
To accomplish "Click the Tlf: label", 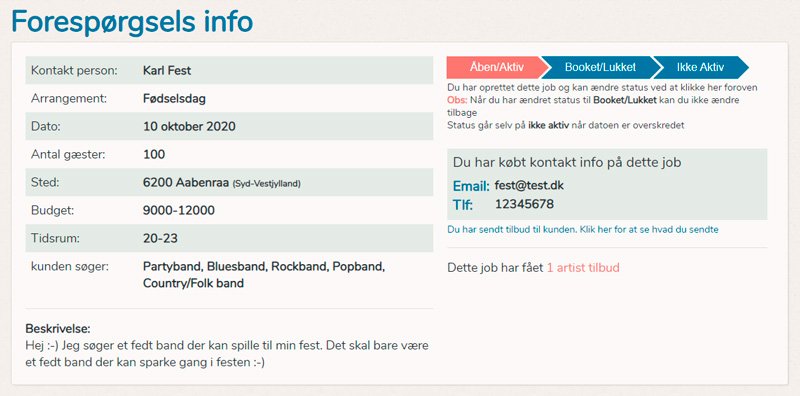I will (463, 205).
